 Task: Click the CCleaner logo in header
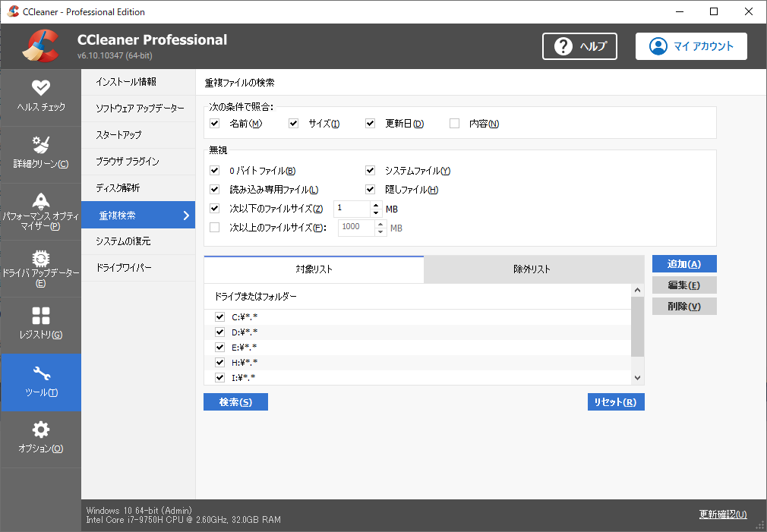coord(40,46)
